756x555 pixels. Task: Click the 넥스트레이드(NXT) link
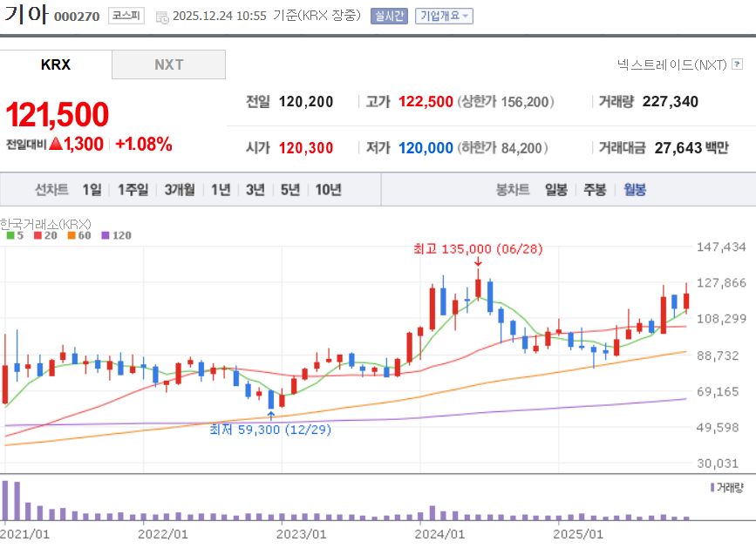click(x=671, y=64)
